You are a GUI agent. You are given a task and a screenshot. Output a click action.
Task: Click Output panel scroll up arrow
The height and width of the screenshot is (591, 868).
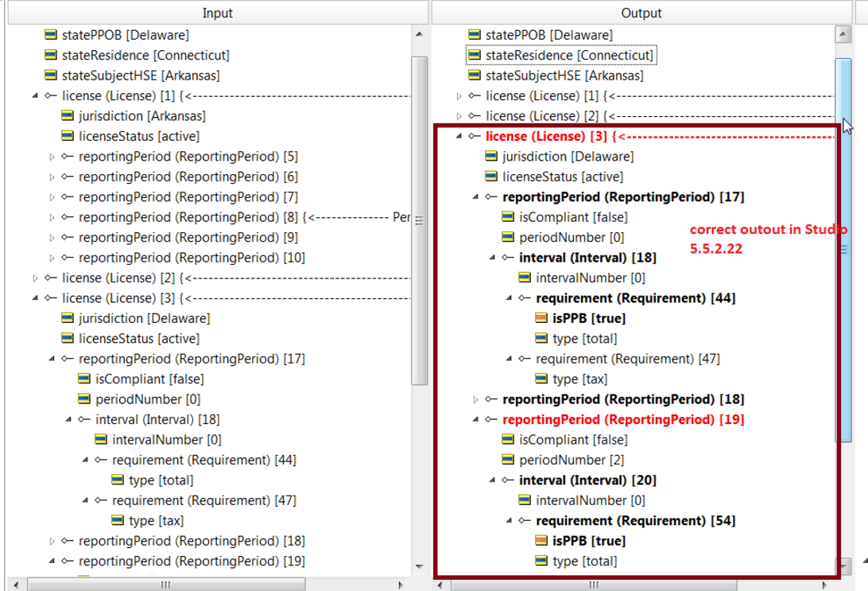point(843,34)
